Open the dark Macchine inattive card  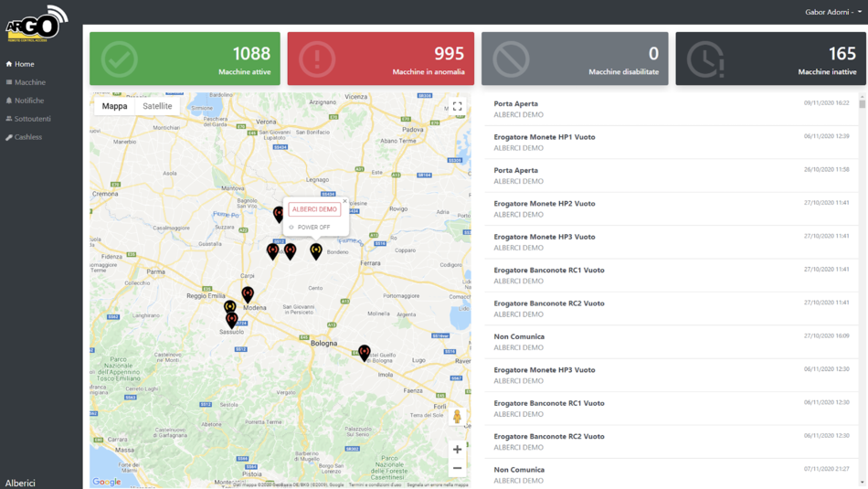point(770,58)
